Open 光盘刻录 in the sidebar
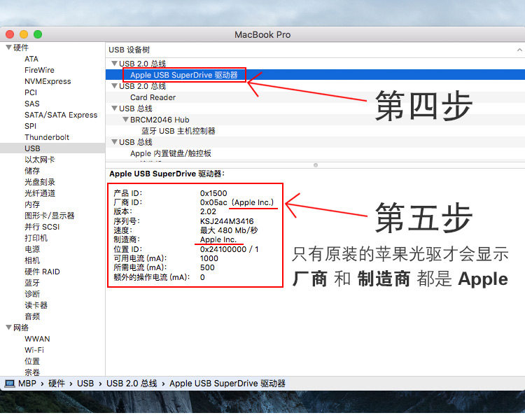 coord(39,182)
